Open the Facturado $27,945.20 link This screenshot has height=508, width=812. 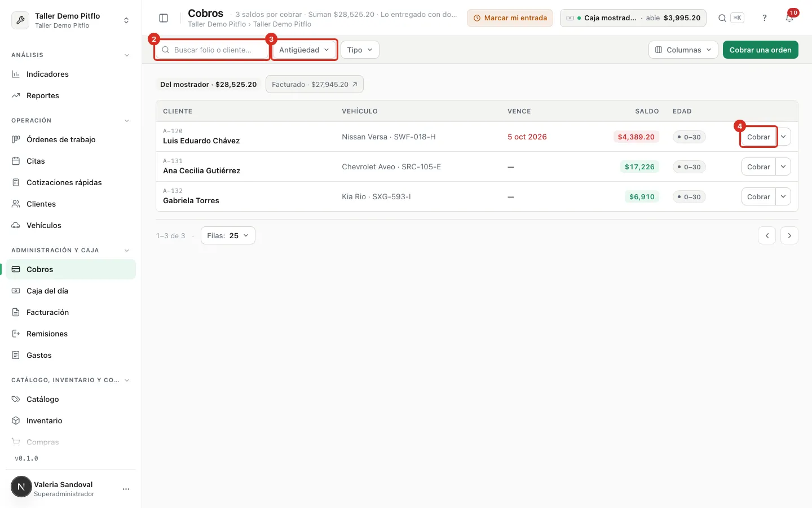click(315, 84)
